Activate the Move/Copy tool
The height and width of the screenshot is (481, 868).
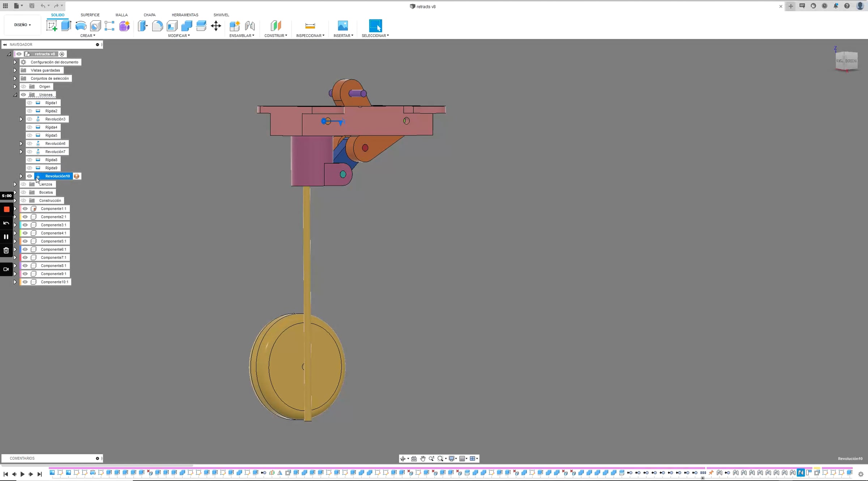click(216, 26)
